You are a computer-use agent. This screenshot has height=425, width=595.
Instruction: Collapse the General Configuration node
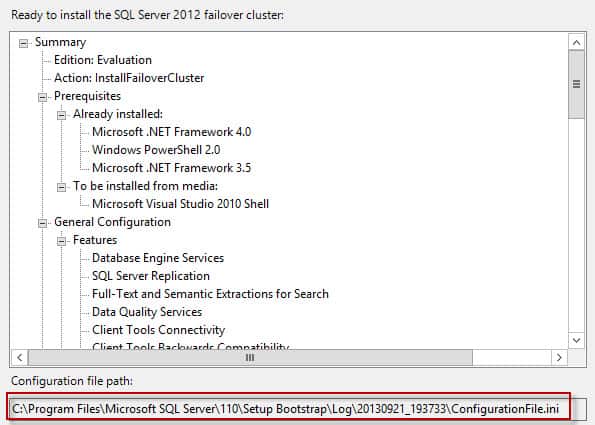[42, 223]
